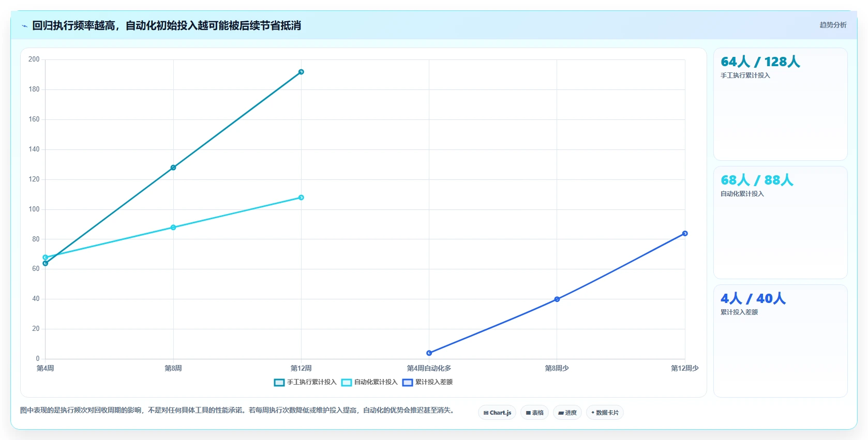868x440 pixels.
Task: Click the difference data point at 第4周自动化多
Action: [429, 353]
